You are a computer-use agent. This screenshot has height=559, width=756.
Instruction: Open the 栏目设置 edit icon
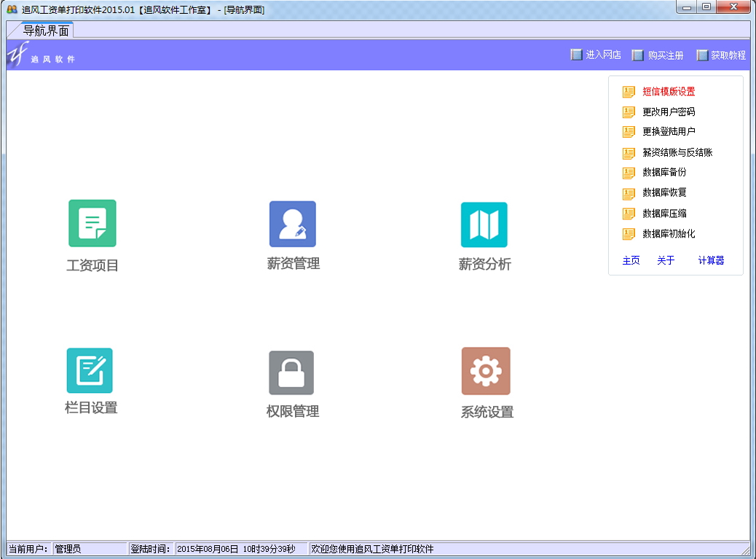(x=90, y=370)
